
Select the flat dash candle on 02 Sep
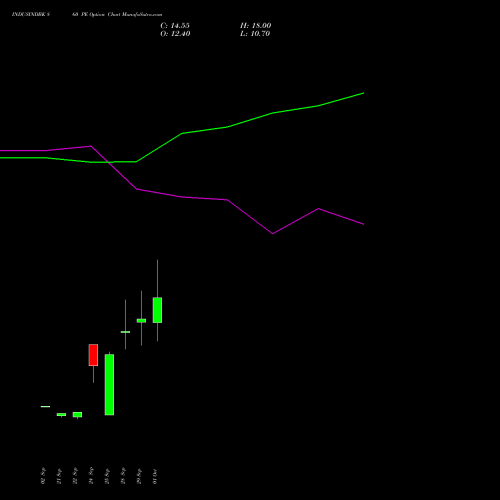[45, 407]
